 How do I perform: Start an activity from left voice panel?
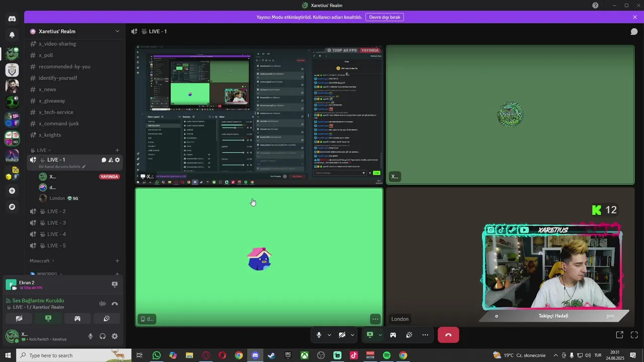pos(77,318)
